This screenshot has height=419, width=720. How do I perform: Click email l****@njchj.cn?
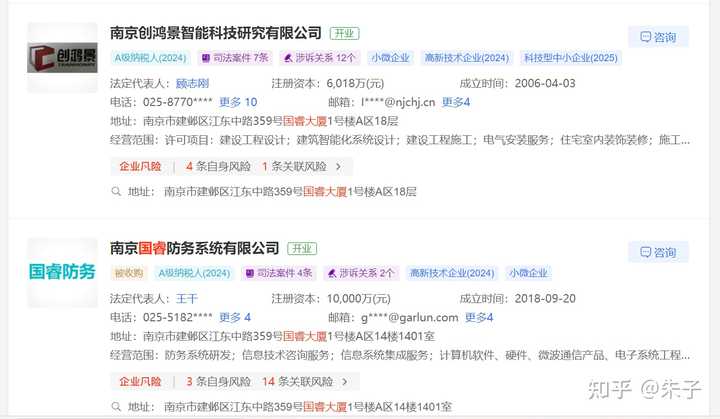pyautogui.click(x=398, y=102)
